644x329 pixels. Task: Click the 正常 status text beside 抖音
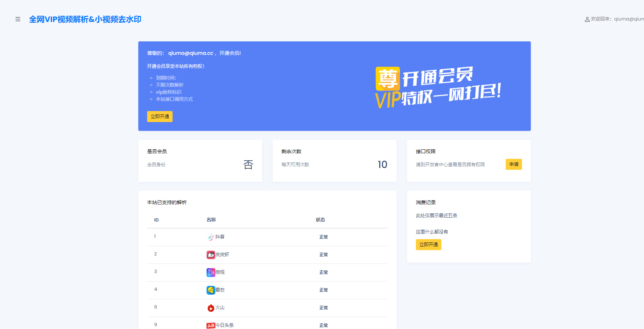(323, 237)
